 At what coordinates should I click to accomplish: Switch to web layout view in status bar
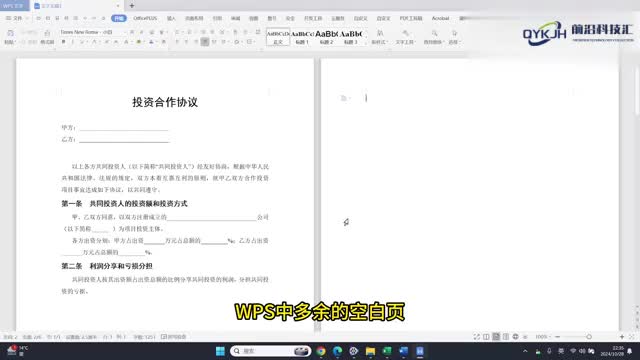(x=516, y=337)
